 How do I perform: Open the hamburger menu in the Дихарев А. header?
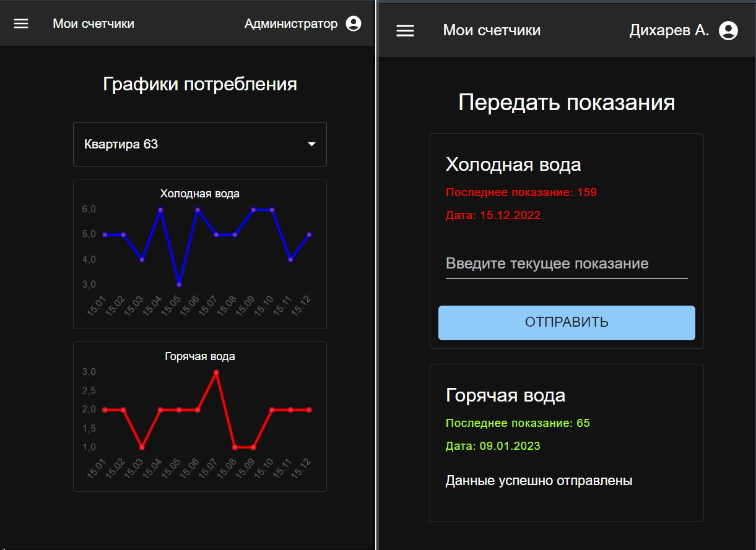[x=405, y=30]
